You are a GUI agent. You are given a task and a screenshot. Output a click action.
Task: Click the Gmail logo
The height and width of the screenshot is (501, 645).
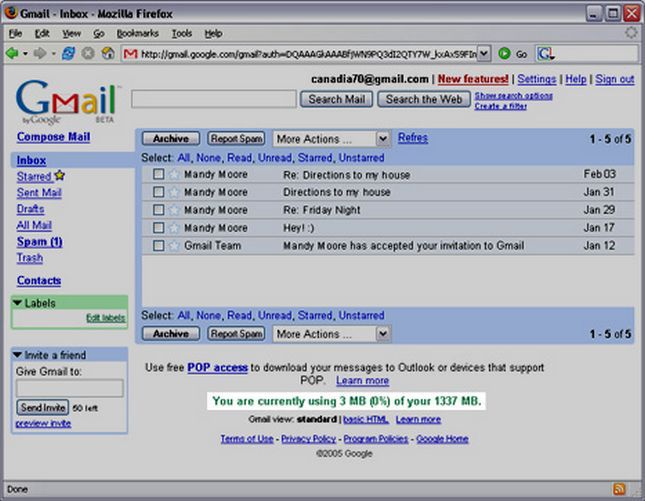tap(68, 101)
